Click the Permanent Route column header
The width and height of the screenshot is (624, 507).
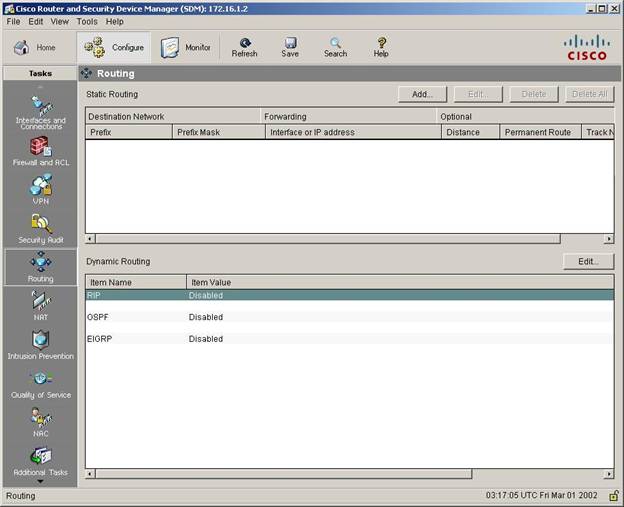click(540, 132)
